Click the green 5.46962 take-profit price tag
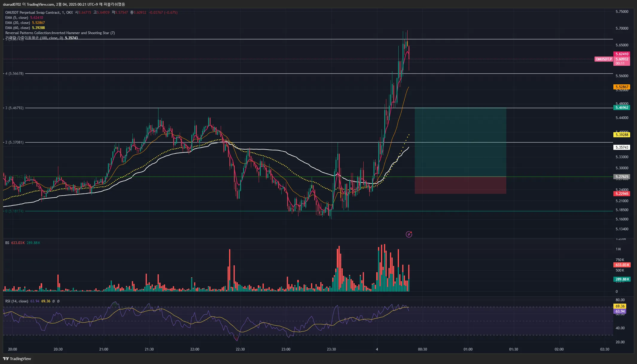This screenshot has width=637, height=364. coord(622,108)
